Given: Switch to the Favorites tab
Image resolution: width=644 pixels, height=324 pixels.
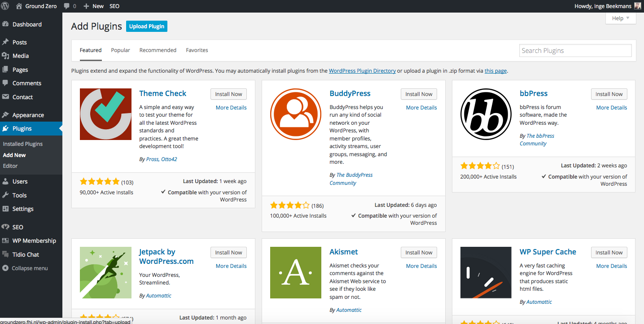Looking at the screenshot, I should click(197, 50).
